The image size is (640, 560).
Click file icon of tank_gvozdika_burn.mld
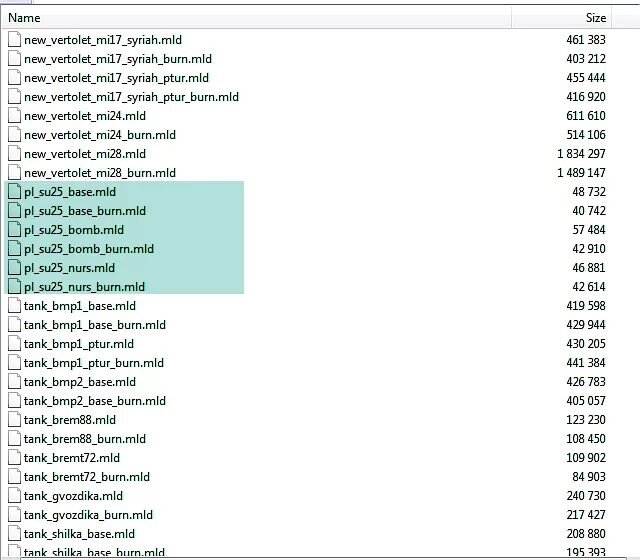point(14,514)
